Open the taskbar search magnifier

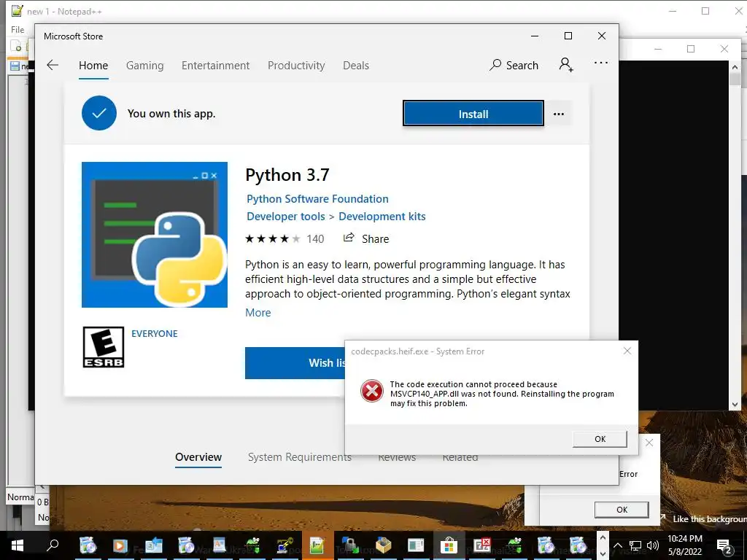click(53, 545)
